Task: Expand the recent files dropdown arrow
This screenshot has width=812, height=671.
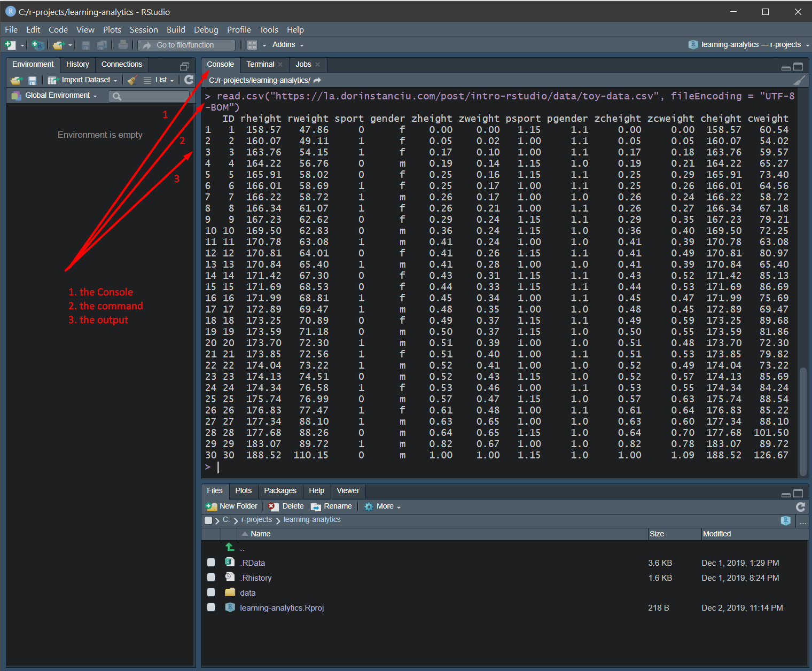Action: (70, 45)
